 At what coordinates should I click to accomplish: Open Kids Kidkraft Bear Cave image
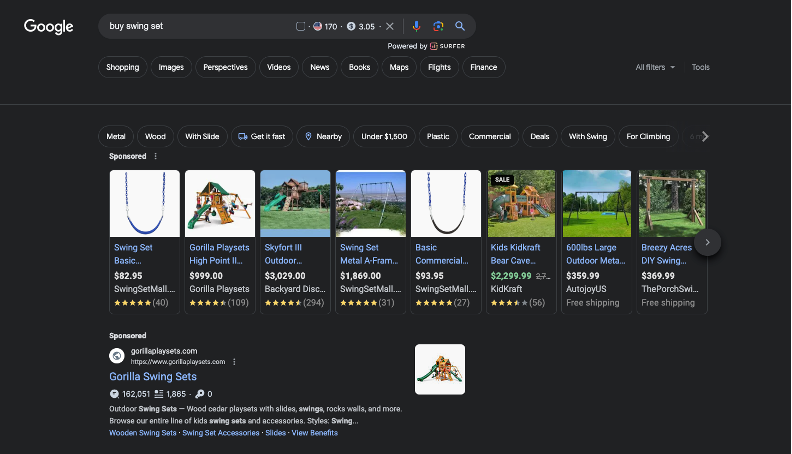tap(521, 204)
